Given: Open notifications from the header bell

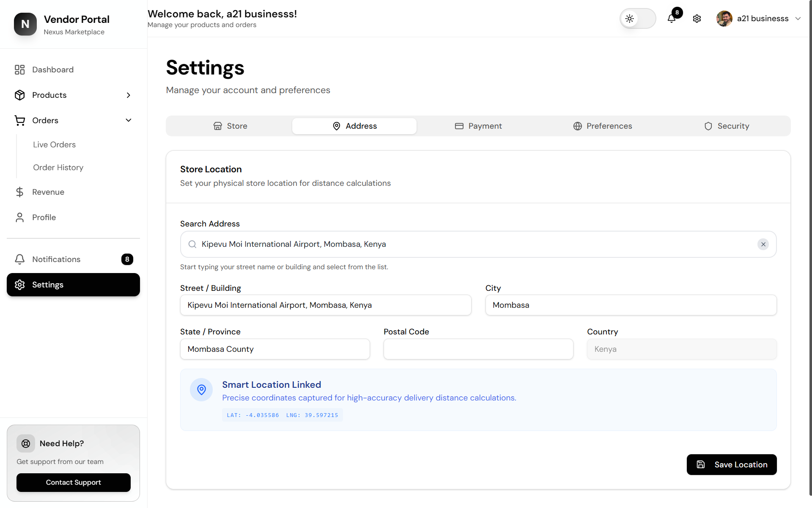Looking at the screenshot, I should click(672, 19).
